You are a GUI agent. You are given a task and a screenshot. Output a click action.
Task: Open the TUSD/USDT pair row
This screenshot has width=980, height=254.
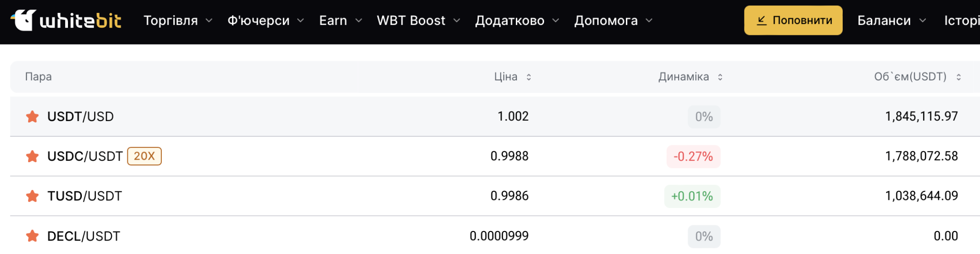pyautogui.click(x=85, y=196)
